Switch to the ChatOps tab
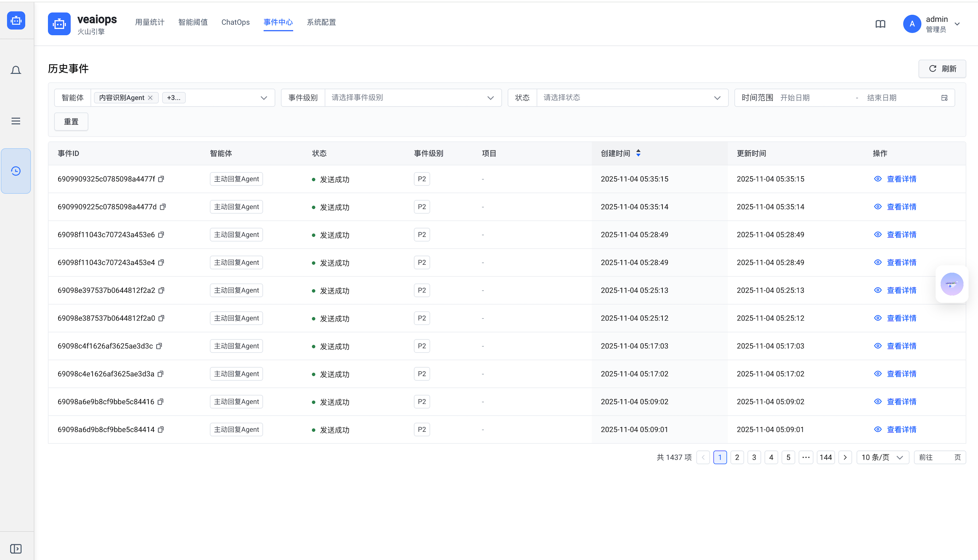Screen dimensions: 978x560 tap(235, 22)
